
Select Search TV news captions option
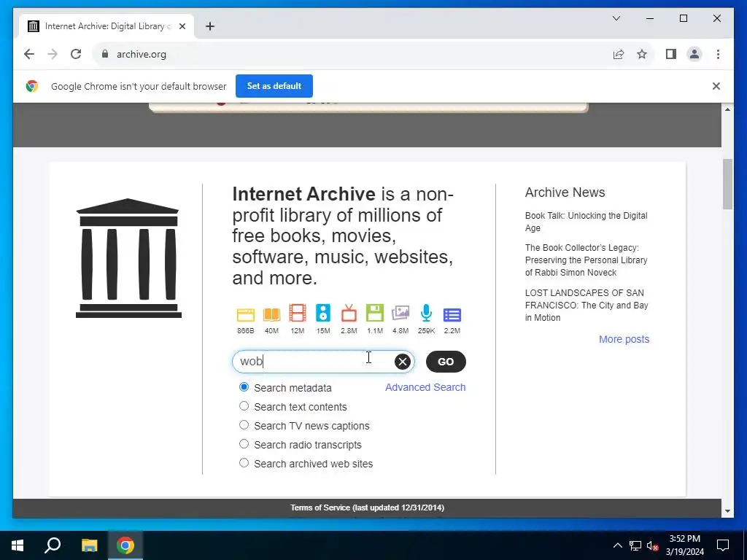(x=244, y=425)
